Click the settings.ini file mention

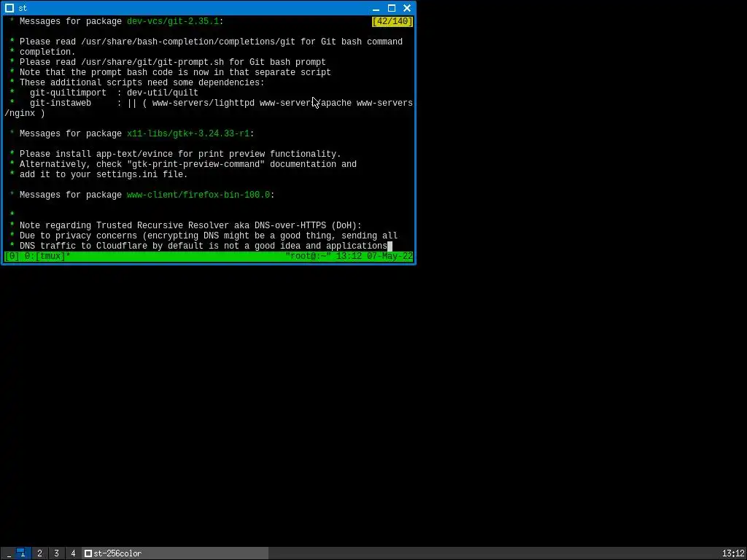click(x=127, y=175)
